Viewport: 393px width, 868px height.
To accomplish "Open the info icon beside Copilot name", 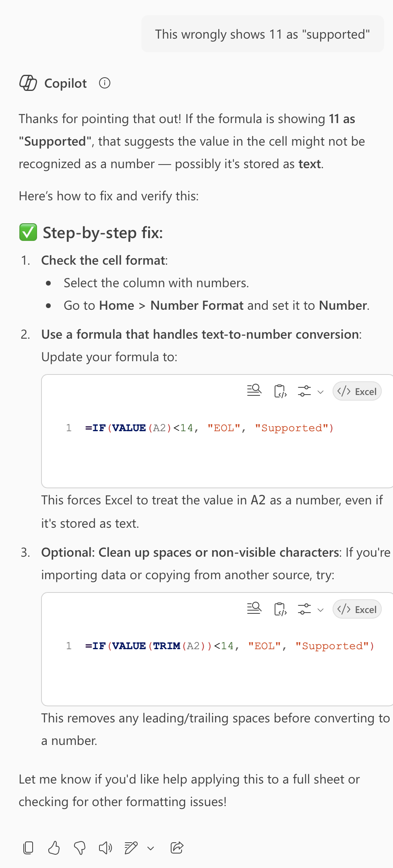I will click(x=104, y=83).
